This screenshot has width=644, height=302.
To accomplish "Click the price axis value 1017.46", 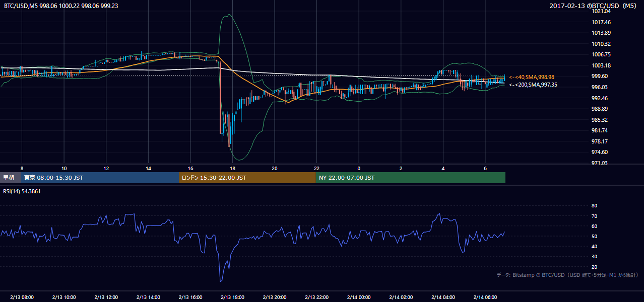I will pos(601,22).
